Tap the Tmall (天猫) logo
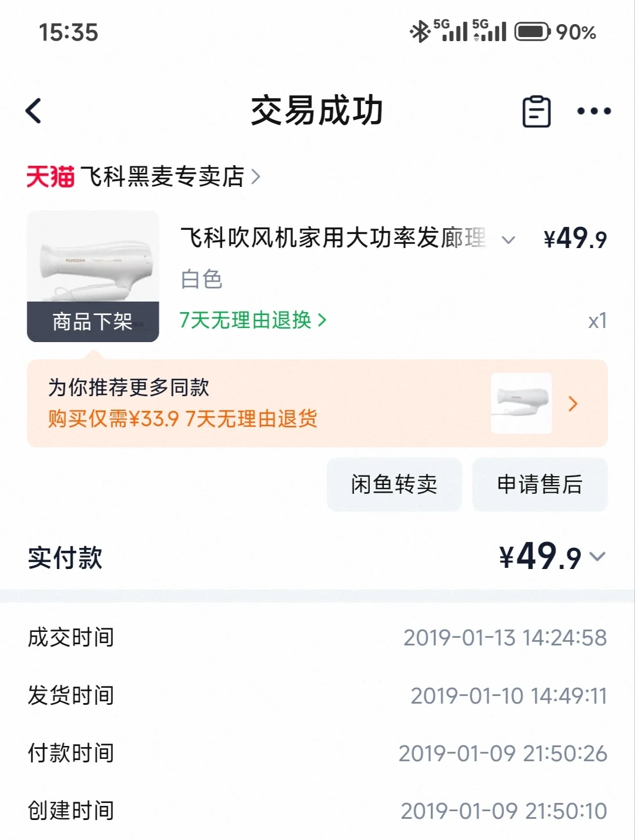The height and width of the screenshot is (840, 635). point(51,176)
